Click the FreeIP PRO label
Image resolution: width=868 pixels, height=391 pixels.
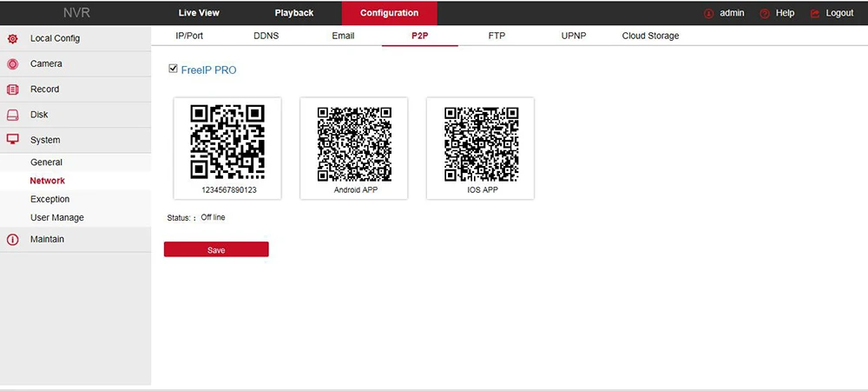[208, 70]
